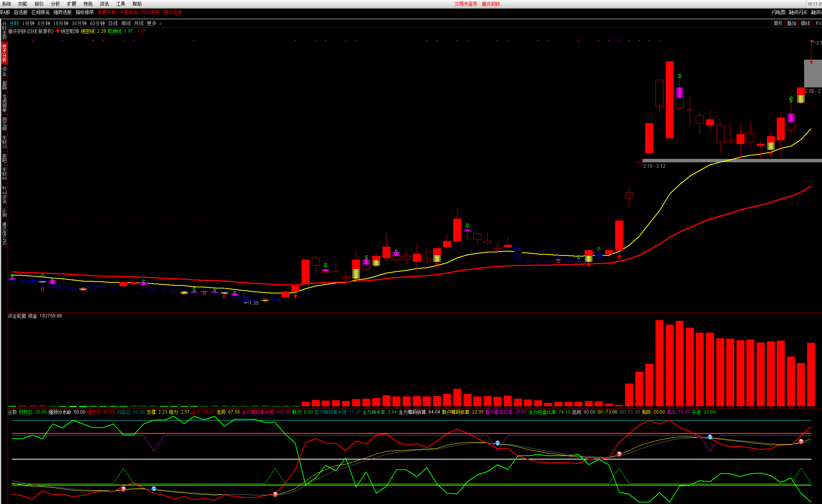This screenshot has height=504, width=822.
Task: Open the 分析 menu
Action: click(56, 4)
